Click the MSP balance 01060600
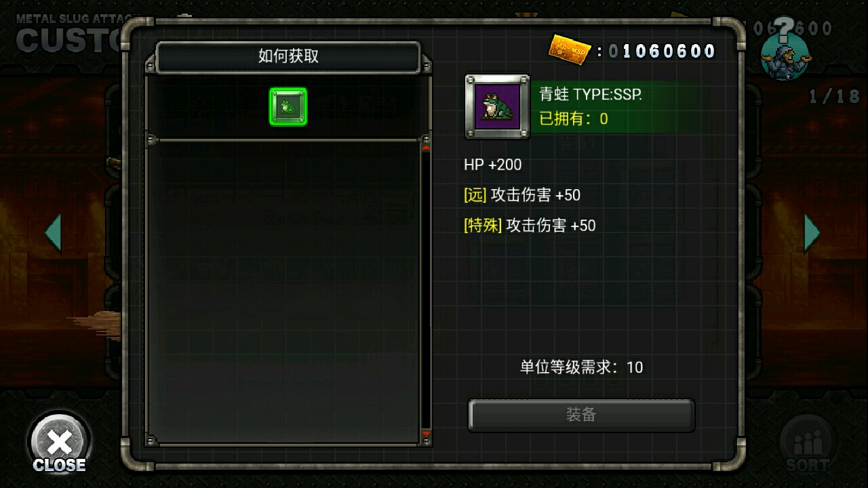The height and width of the screenshot is (488, 868). 662,52
